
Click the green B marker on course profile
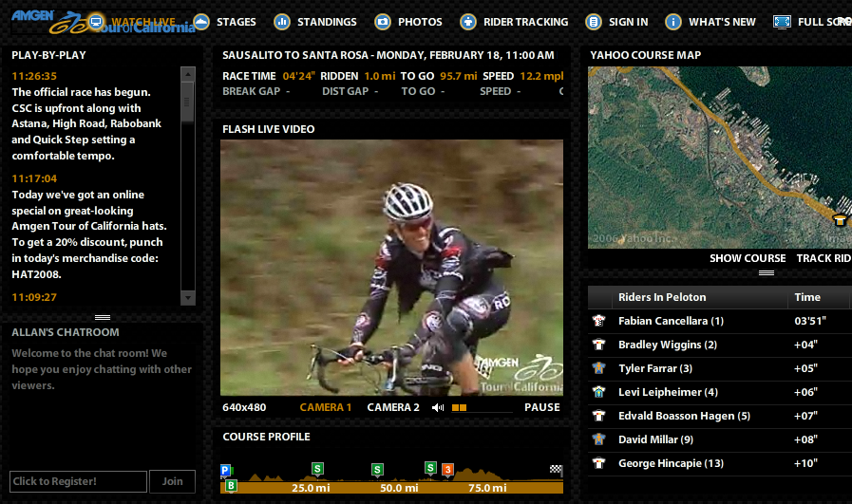coord(232,486)
